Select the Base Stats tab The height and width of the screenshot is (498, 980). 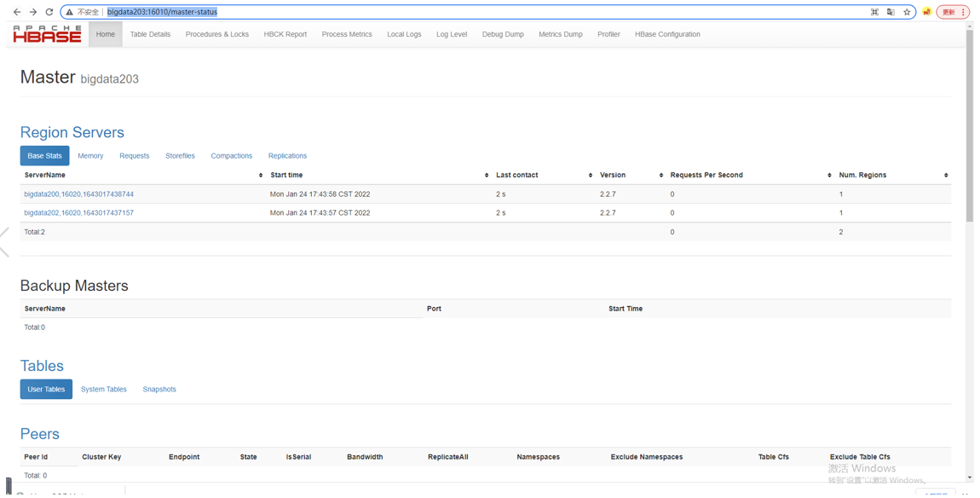tap(45, 156)
